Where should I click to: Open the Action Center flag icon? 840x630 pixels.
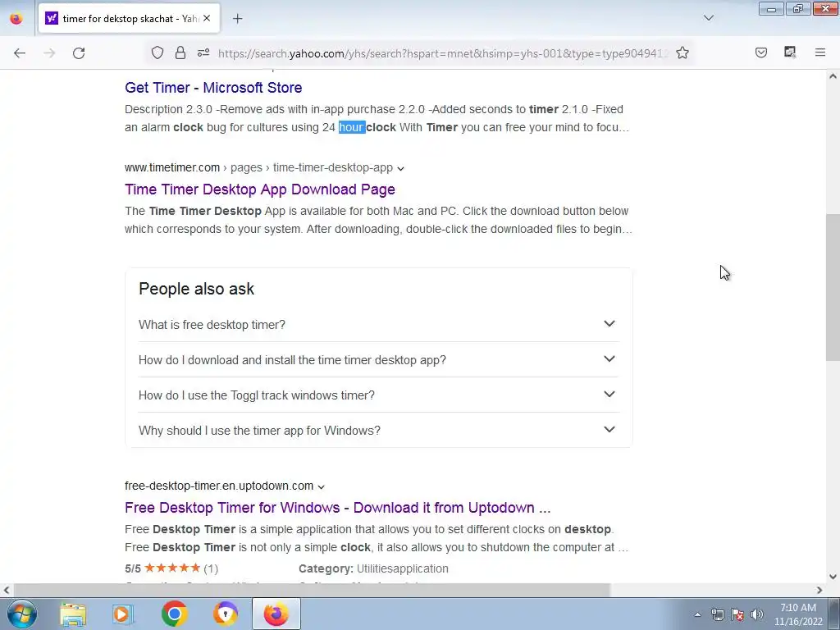coord(737,614)
